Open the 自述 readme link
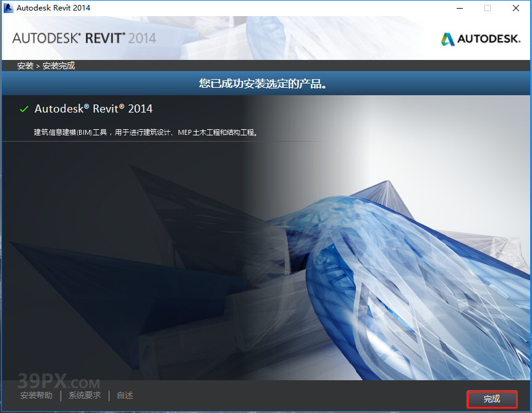532x413 pixels. (124, 395)
